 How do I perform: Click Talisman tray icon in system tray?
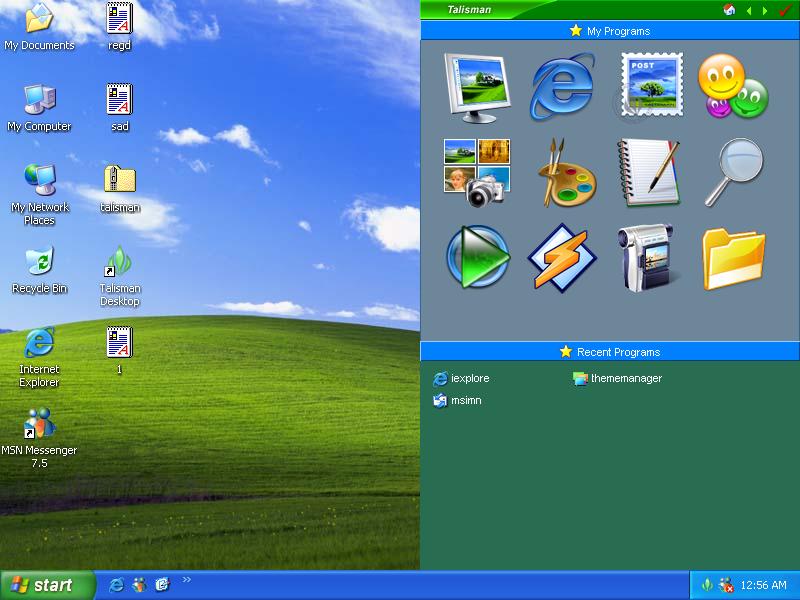[707, 585]
